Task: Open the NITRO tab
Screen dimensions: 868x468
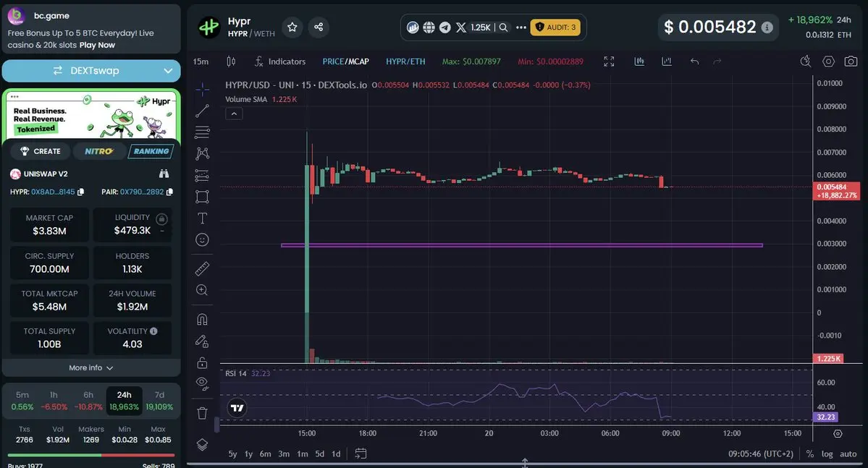Action: (99, 151)
